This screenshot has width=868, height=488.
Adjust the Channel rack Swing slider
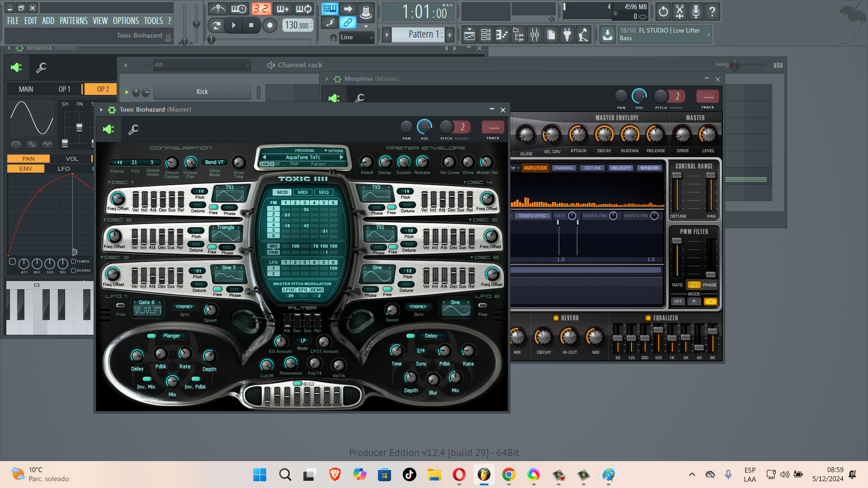pyautogui.click(x=735, y=65)
